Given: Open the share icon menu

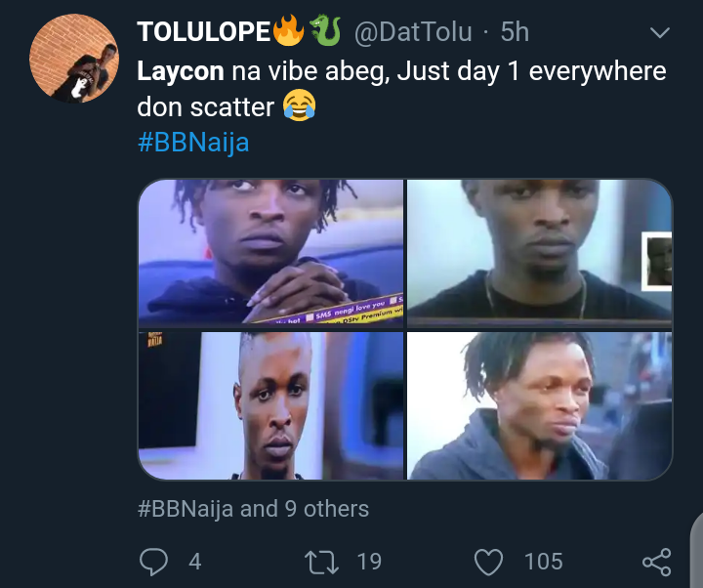Looking at the screenshot, I should coord(656,561).
